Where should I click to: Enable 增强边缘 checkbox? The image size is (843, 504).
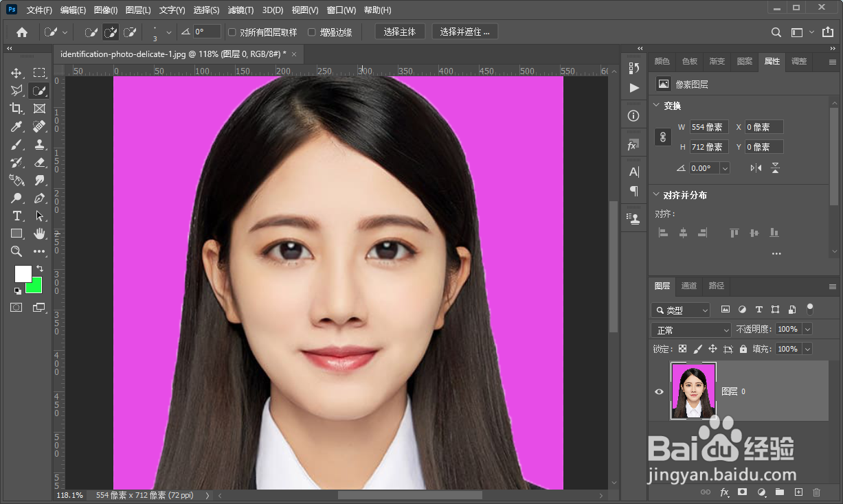[312, 32]
